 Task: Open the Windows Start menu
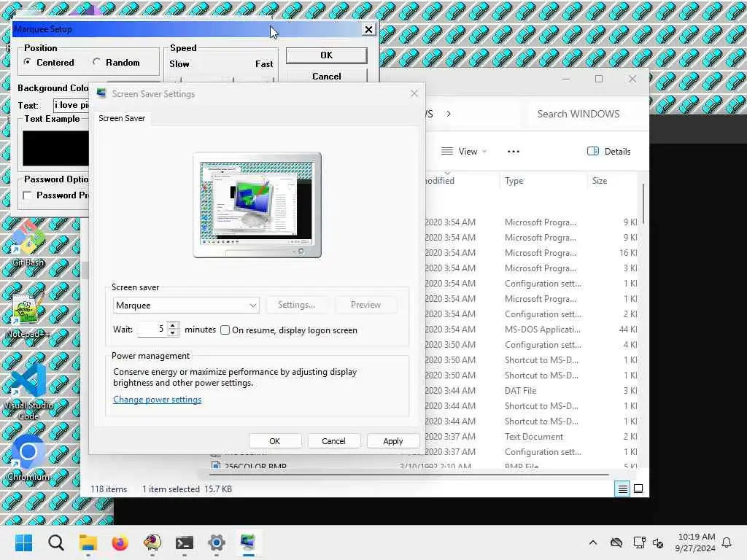tap(23, 542)
